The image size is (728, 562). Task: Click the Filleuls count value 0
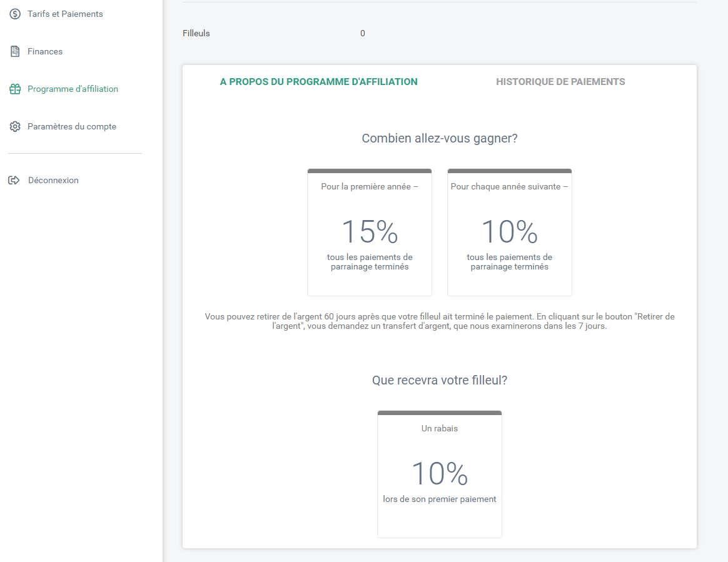(x=363, y=33)
